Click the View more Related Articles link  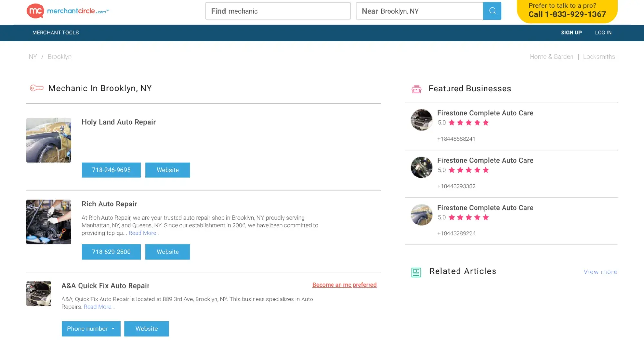coord(600,271)
